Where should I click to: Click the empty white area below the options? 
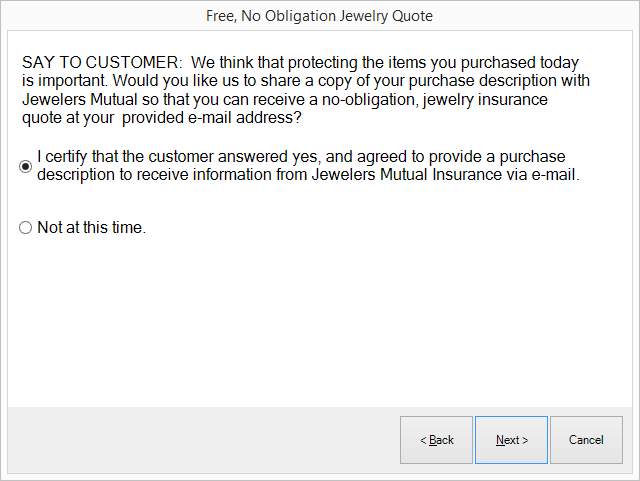[x=320, y=320]
